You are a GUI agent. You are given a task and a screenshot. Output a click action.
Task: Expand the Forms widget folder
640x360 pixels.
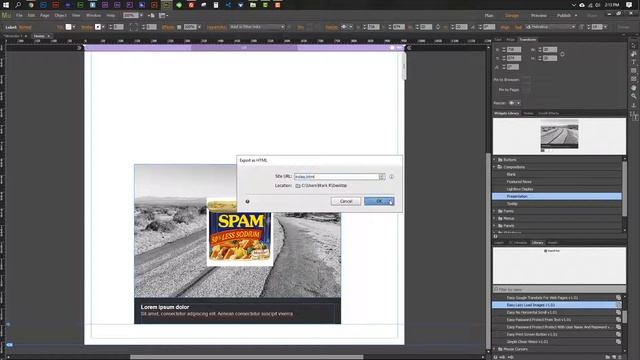pos(494,211)
